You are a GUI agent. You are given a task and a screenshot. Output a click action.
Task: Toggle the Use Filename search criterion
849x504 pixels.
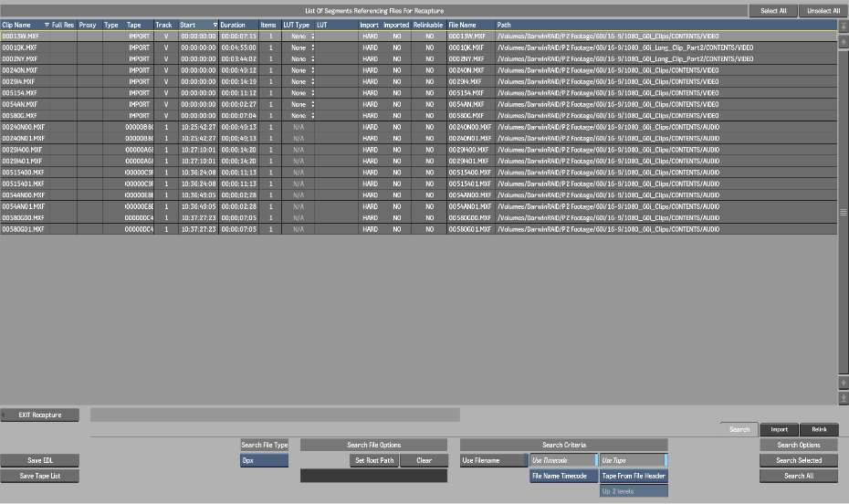[494, 461]
